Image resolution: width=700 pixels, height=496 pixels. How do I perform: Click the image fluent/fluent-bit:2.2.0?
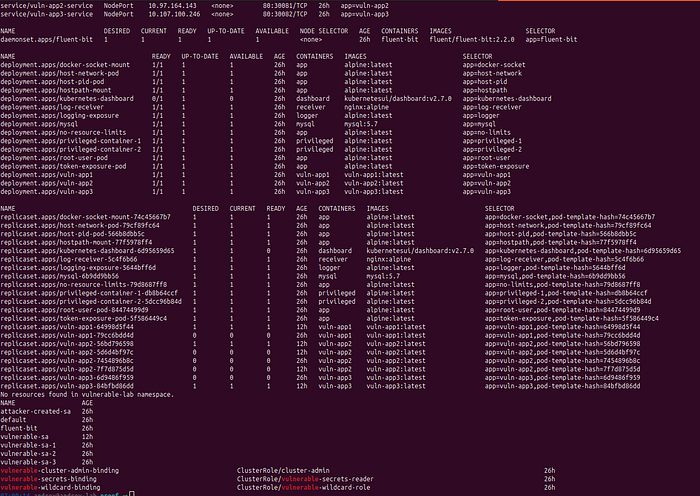coord(472,40)
